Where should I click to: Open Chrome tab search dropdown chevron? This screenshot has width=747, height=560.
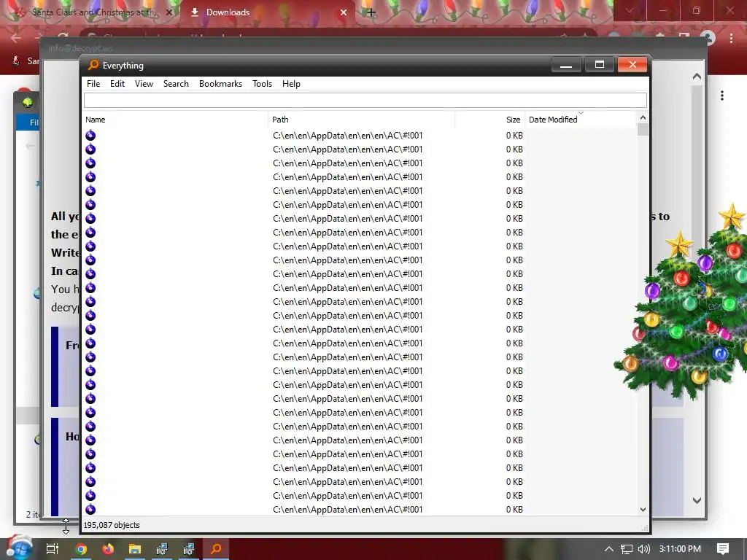[x=630, y=10]
